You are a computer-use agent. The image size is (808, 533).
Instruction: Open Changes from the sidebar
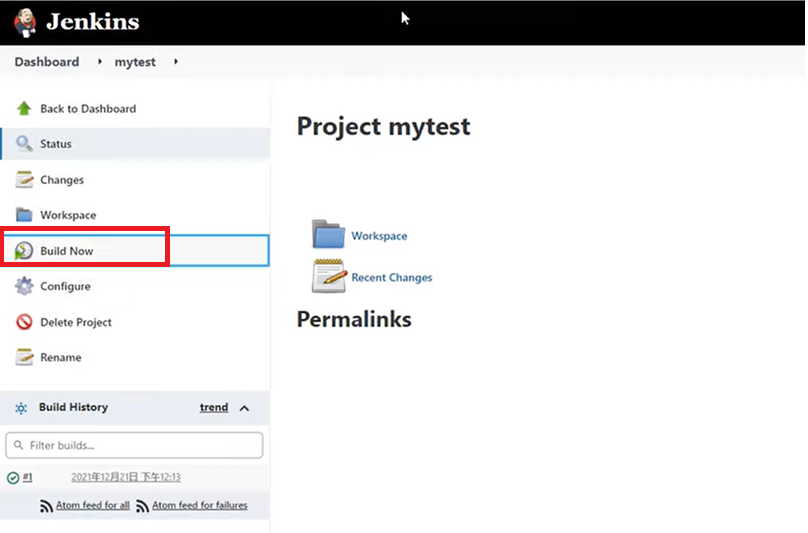(62, 180)
